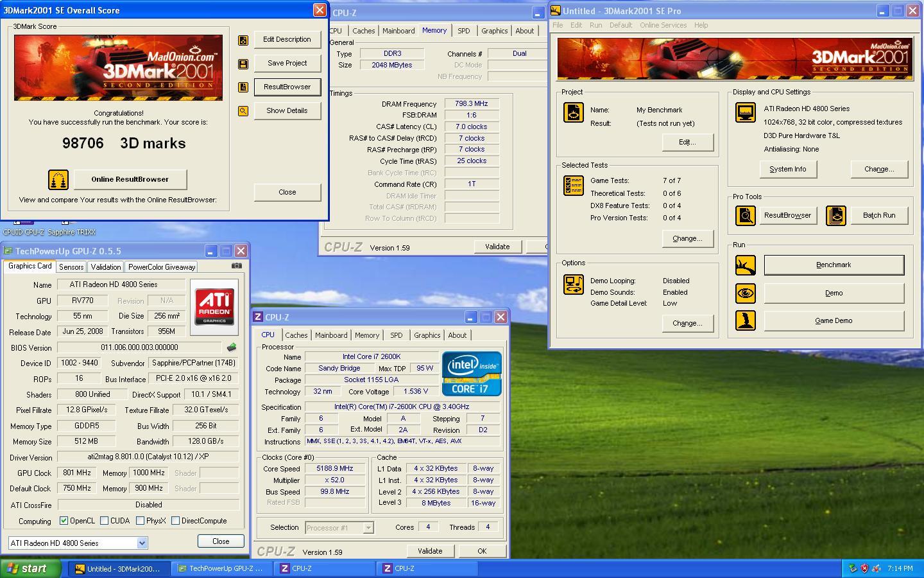
Task: Click the taskbar clock showing 7:14 PM
Action: click(900, 568)
